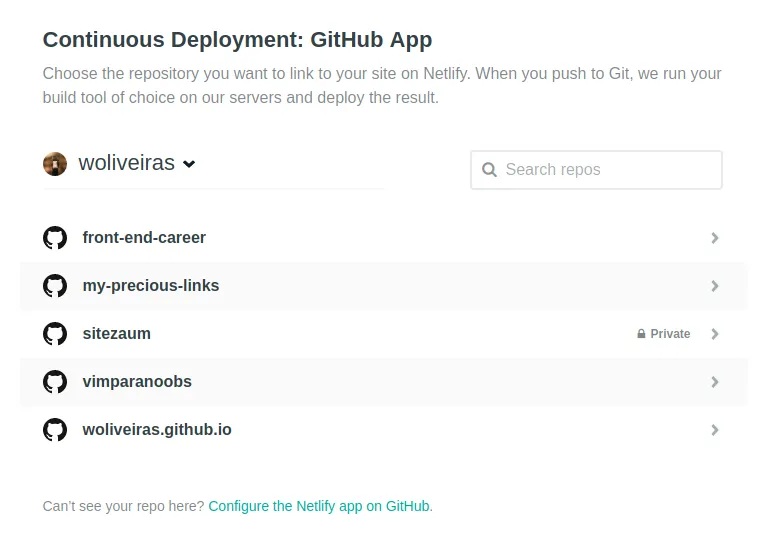Screen dimensions: 784x537
Task: Choose the my-precious-links repository name
Action: tap(151, 286)
